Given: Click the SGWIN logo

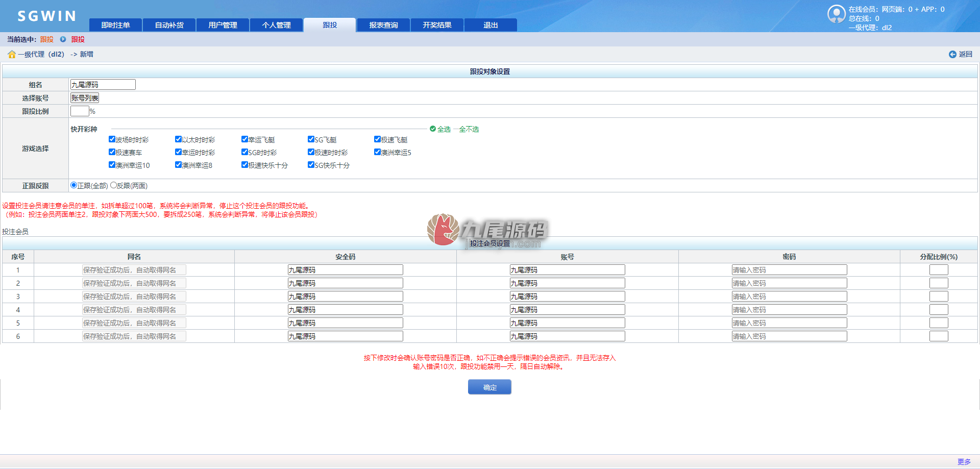Looking at the screenshot, I should click(x=47, y=16).
